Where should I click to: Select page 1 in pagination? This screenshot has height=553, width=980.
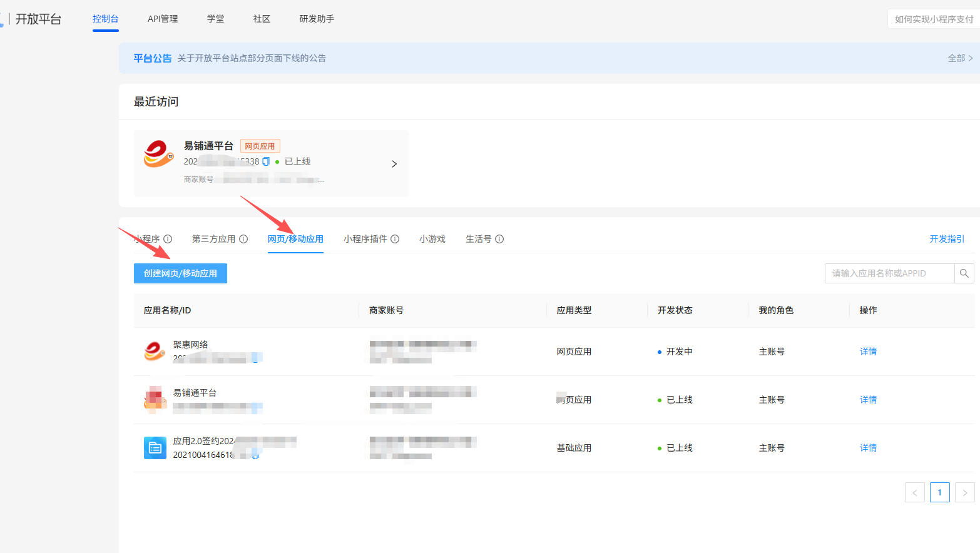pos(939,493)
